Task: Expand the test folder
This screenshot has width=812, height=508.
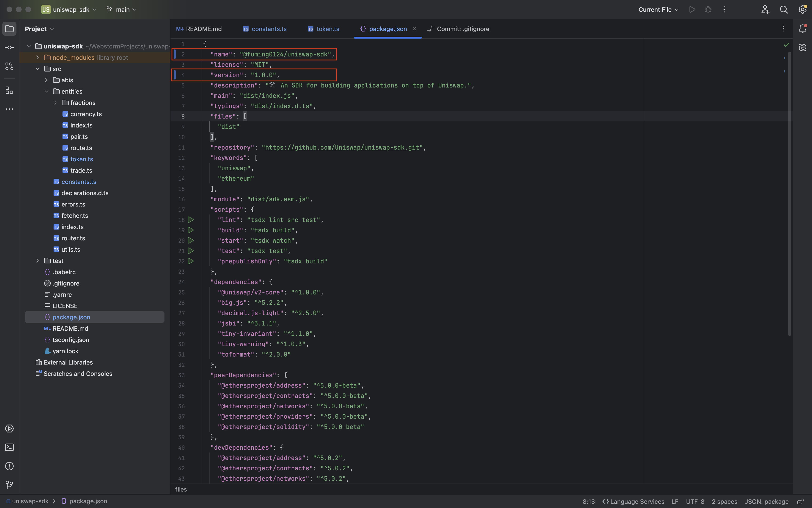Action: pyautogui.click(x=38, y=261)
